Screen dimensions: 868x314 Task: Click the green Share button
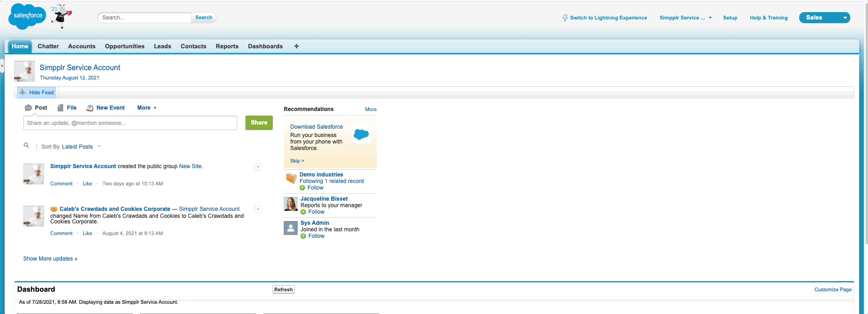pyautogui.click(x=259, y=123)
